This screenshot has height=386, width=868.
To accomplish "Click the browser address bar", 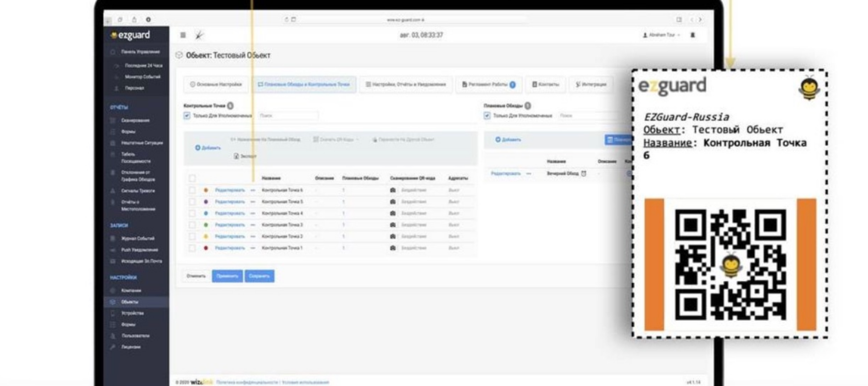I will [x=406, y=20].
